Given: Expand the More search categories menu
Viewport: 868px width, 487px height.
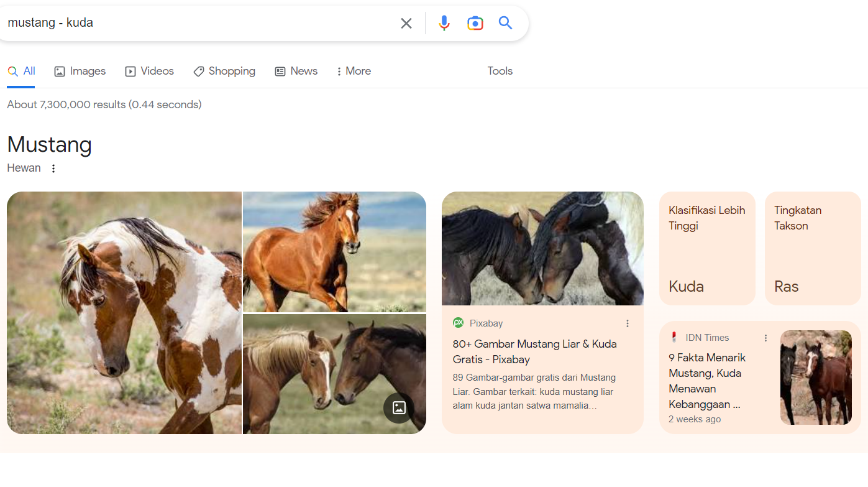Looking at the screenshot, I should pos(353,71).
